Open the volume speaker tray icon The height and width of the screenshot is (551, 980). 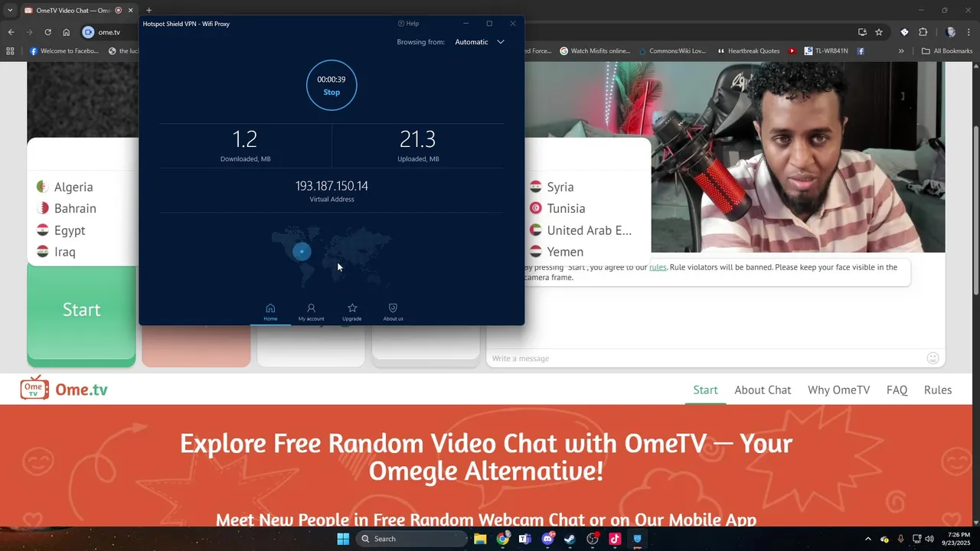pyautogui.click(x=929, y=539)
